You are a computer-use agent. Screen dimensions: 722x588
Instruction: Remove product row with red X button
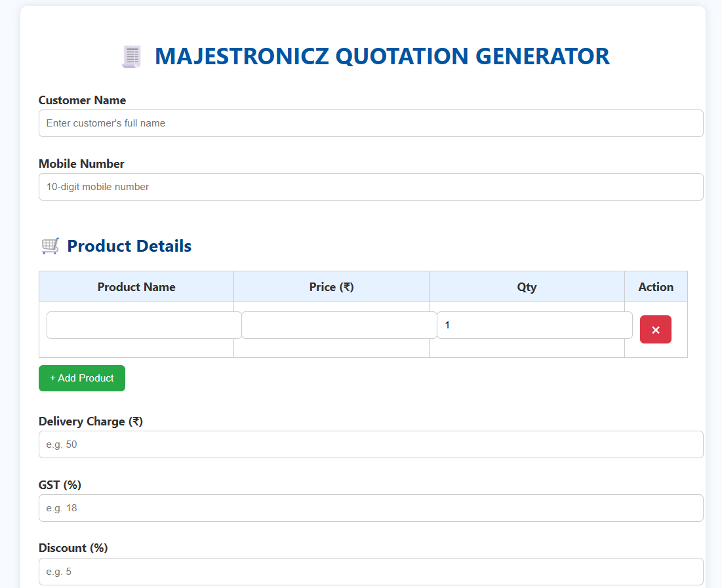pyautogui.click(x=655, y=329)
